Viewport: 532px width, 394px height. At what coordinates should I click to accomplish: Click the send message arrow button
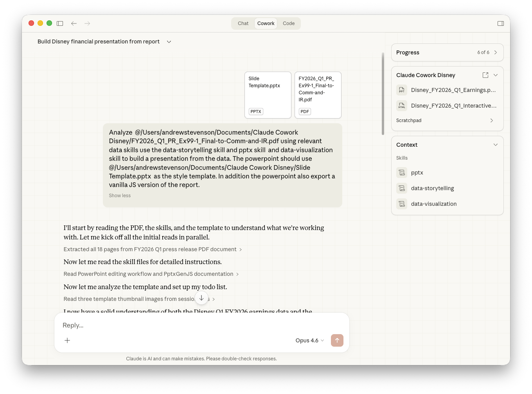coord(337,340)
